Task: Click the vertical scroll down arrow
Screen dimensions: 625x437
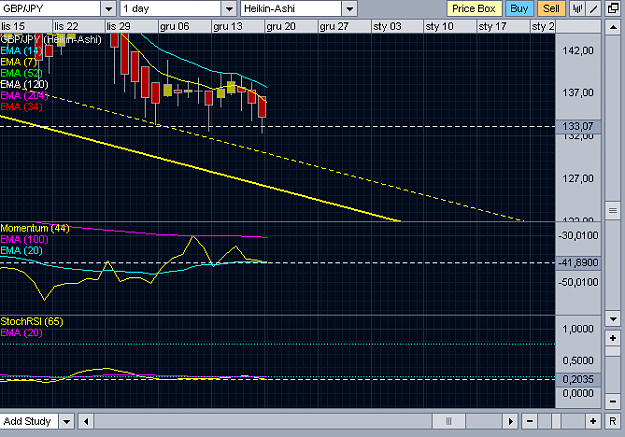Action: coord(613,319)
